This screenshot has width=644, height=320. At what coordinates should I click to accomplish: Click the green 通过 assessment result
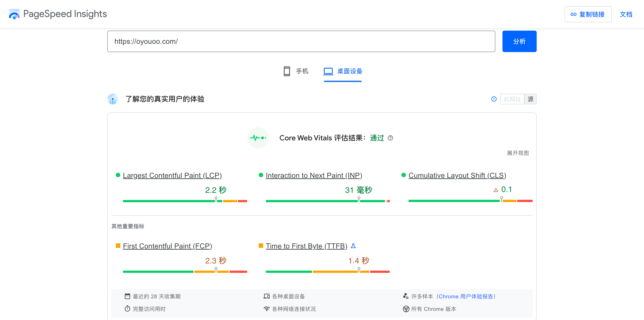tap(377, 138)
